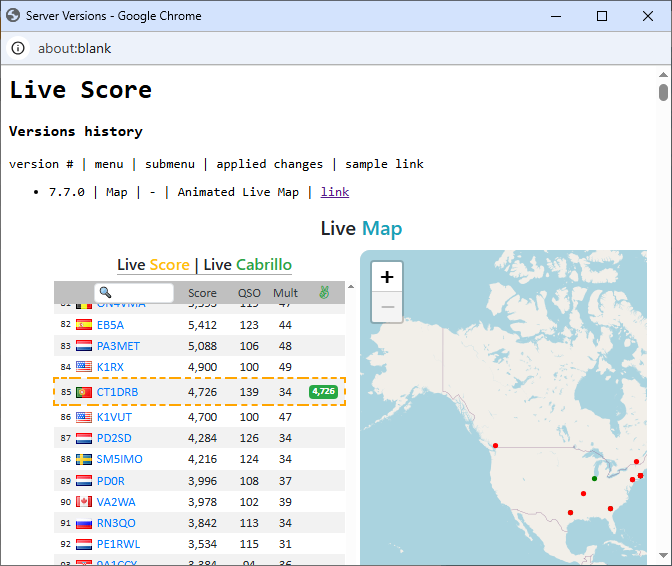Click the Spain flag next to EB5A

click(84, 325)
